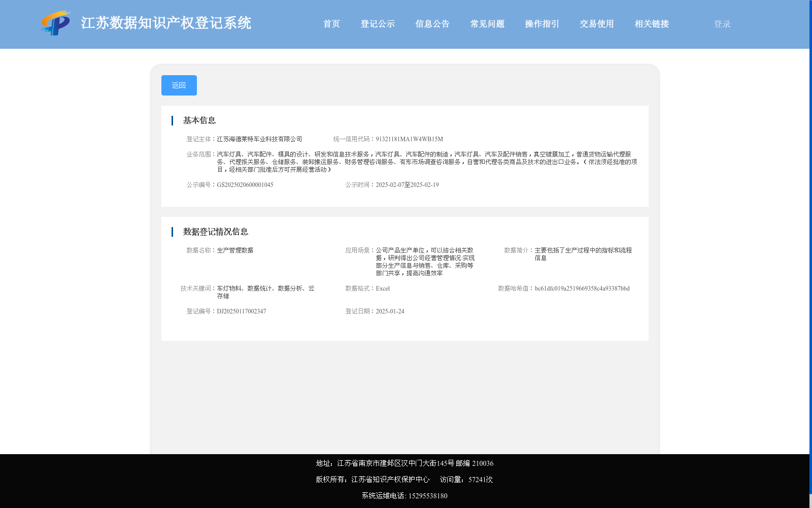Click publicity period 2025-02-07至2025-02-19

click(407, 185)
